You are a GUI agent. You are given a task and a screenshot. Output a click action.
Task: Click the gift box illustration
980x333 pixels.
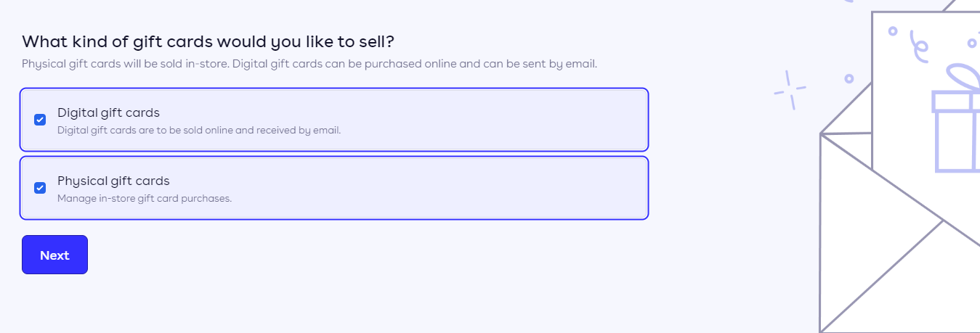(x=956, y=120)
